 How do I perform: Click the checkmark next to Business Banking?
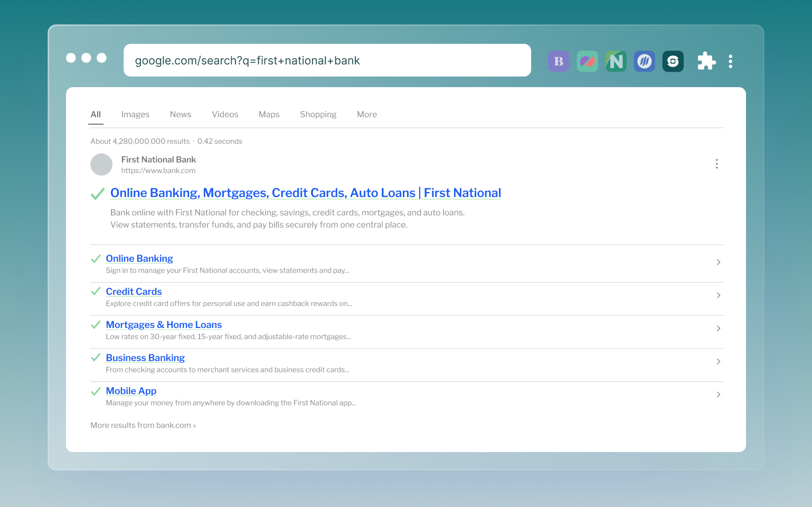coord(96,358)
